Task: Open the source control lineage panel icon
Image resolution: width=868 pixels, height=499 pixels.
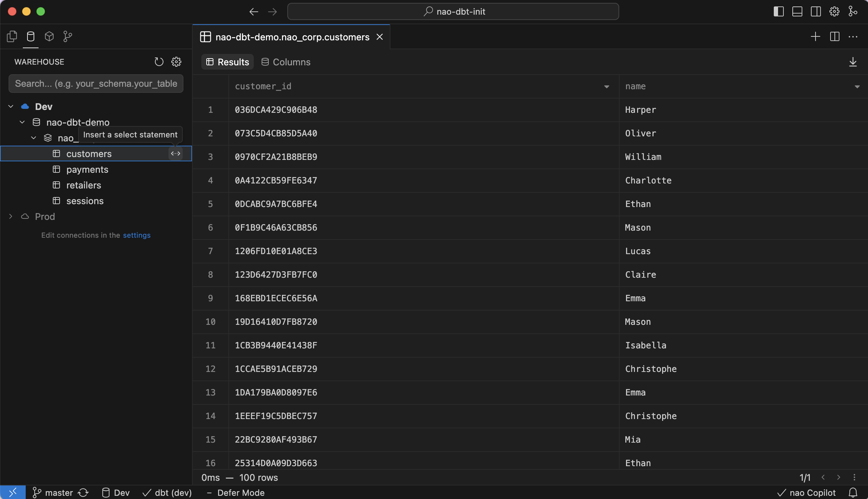Action: point(68,36)
